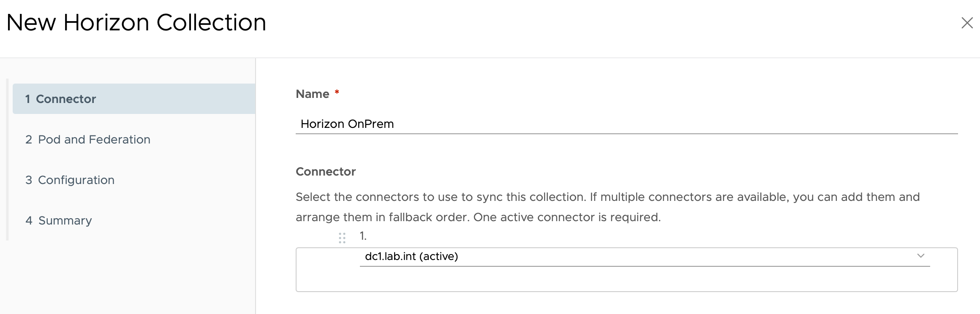The image size is (980, 314).
Task: Click the close icon of New Horizon Collection
Action: (967, 23)
